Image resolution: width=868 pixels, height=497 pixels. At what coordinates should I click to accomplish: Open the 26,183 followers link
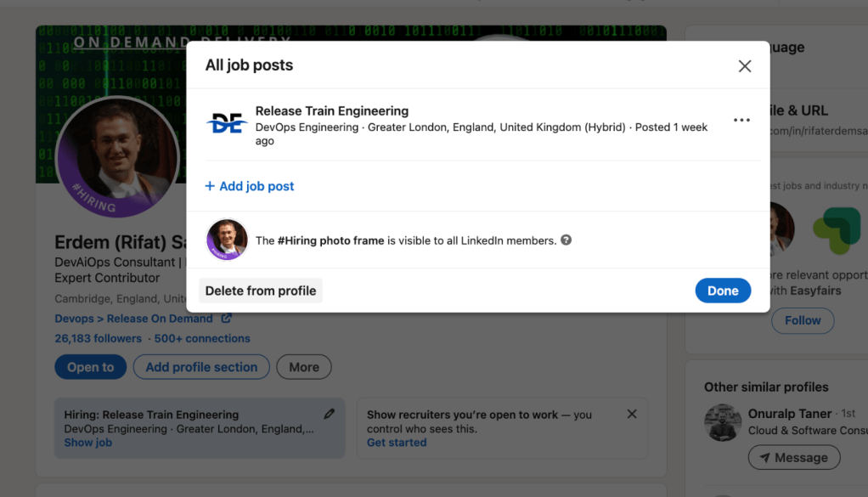(x=98, y=339)
